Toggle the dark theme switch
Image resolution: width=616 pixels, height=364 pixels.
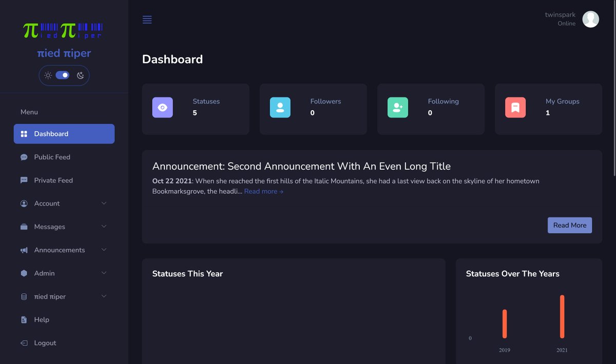[63, 75]
